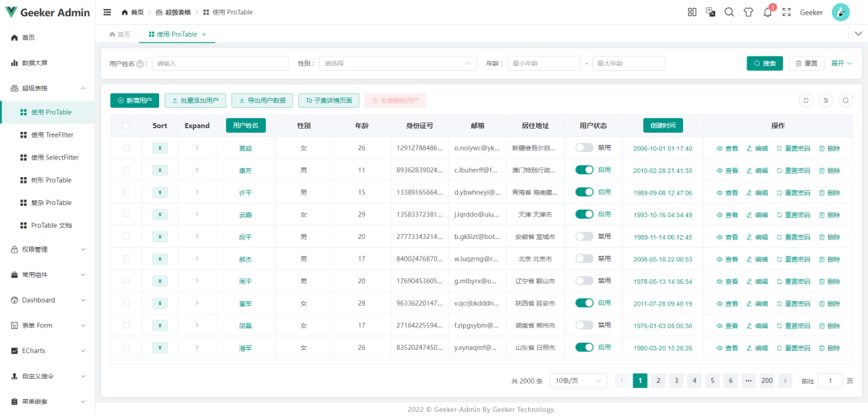
Task: Check the select-all checkbox in table header
Action: (x=126, y=126)
